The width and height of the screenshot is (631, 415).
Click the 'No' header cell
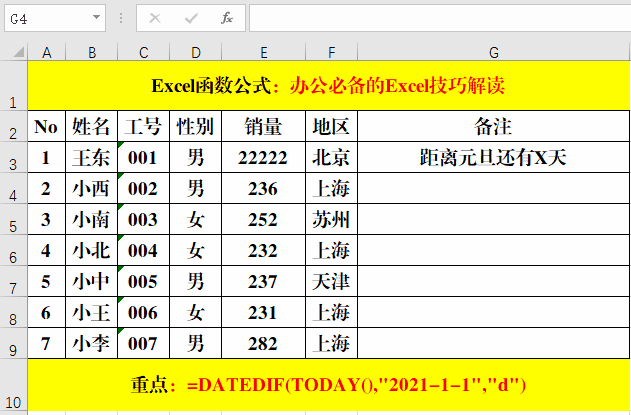point(47,126)
